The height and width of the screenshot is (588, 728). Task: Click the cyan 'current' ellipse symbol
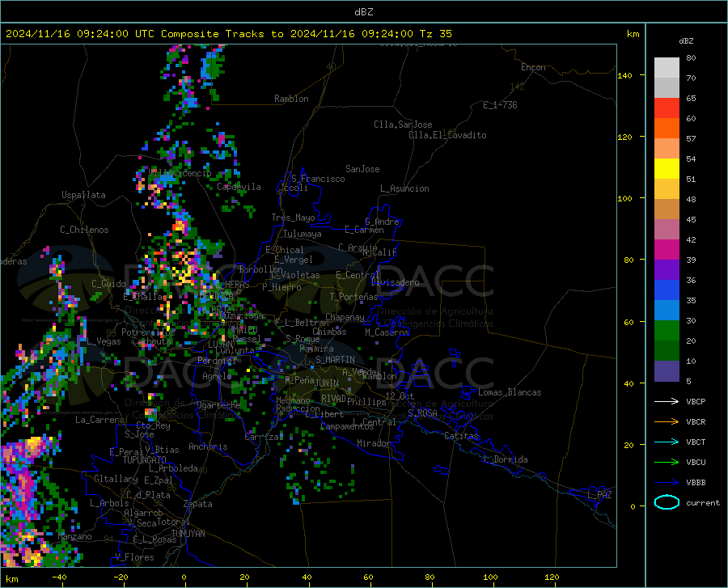[667, 502]
